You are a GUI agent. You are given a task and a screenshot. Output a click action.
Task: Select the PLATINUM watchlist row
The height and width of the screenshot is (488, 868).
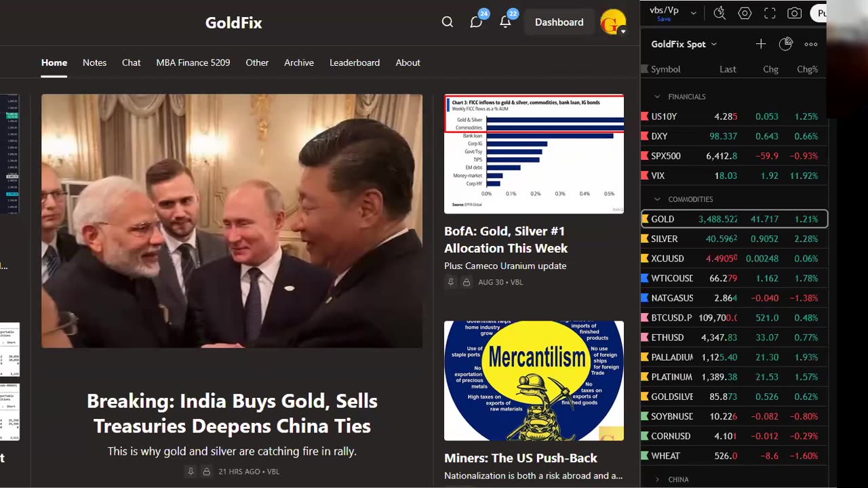pyautogui.click(x=734, y=377)
